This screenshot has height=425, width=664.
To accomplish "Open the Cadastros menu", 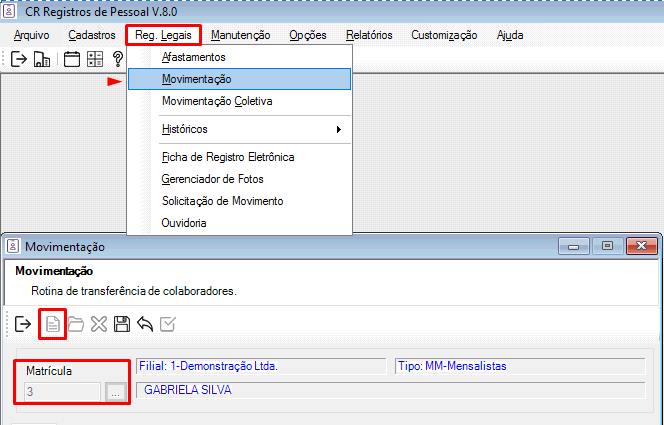I will coord(92,35).
